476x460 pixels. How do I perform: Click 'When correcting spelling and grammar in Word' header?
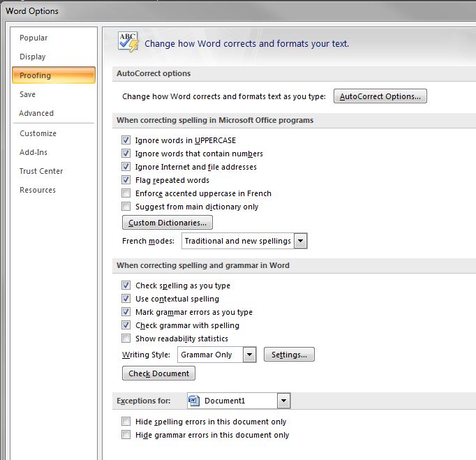203,265
